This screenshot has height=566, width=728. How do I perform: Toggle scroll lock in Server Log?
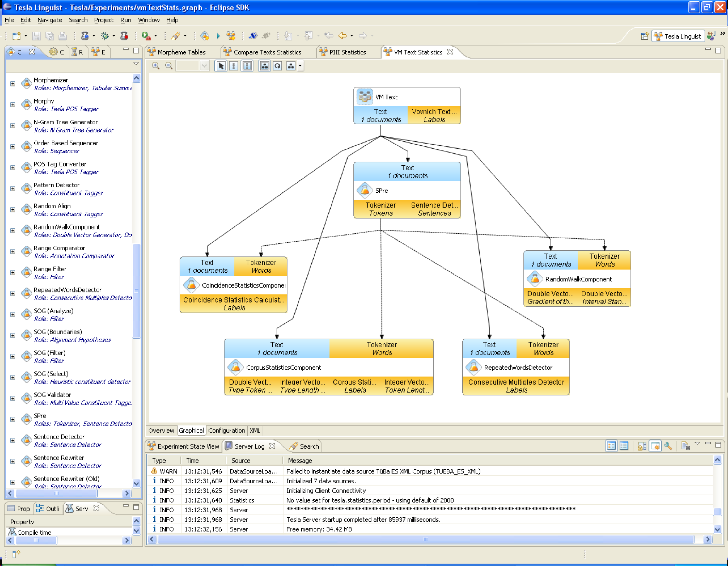[x=642, y=446]
